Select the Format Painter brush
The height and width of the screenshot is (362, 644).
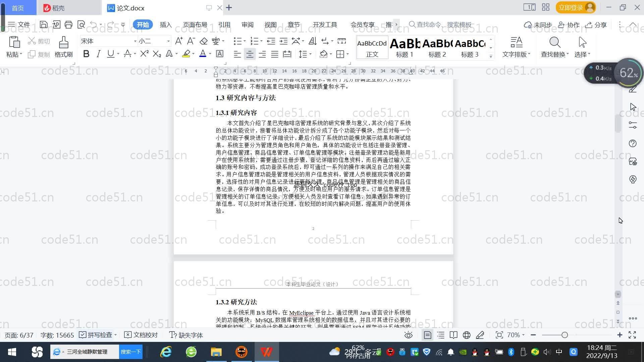64,43
